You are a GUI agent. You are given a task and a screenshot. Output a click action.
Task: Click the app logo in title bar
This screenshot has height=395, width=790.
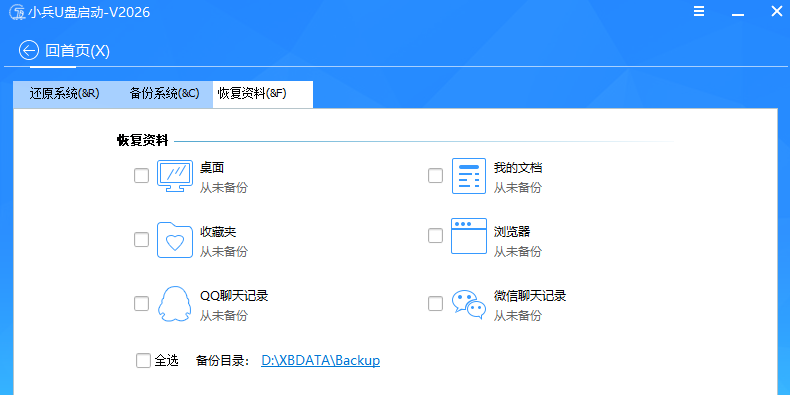(x=17, y=13)
